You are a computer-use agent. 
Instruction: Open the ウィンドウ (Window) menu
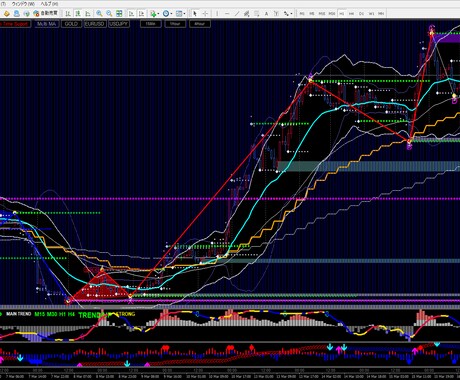23,4
